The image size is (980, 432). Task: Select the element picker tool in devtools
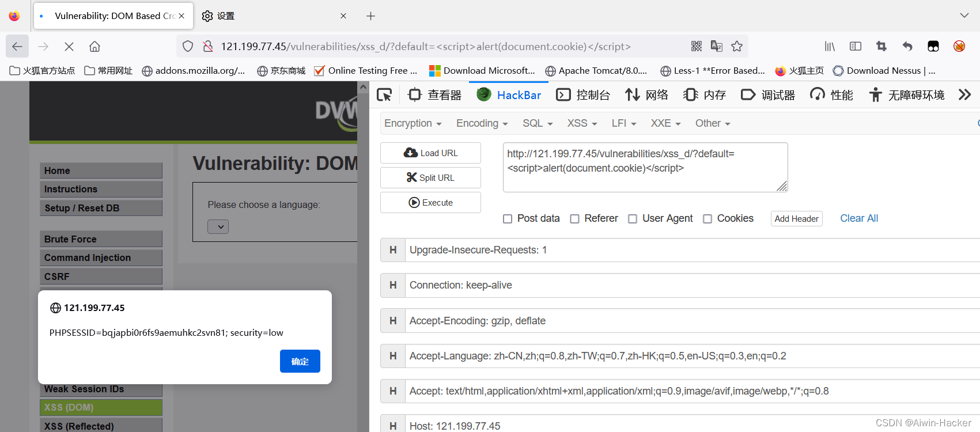point(384,94)
